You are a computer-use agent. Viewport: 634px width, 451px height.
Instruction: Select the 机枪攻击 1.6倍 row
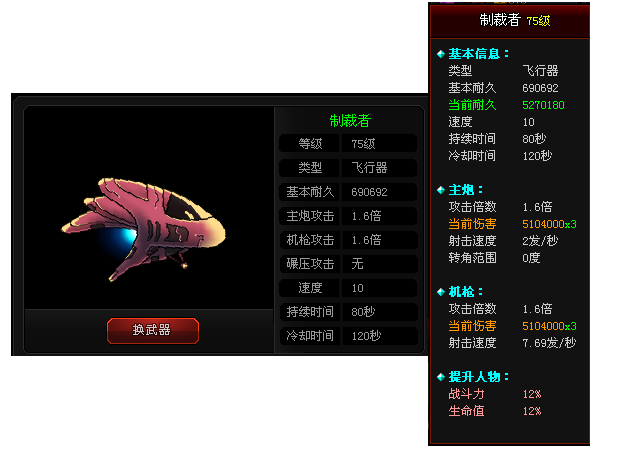click(348, 240)
